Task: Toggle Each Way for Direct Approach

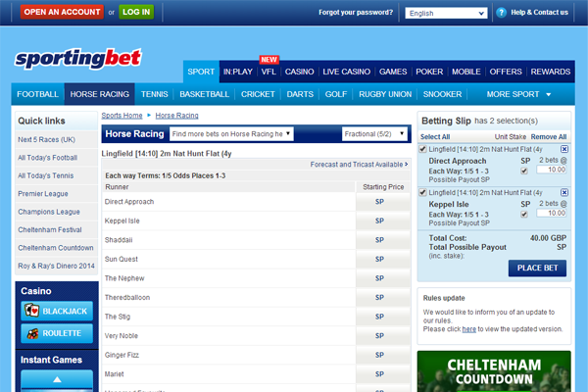Action: pyautogui.click(x=524, y=171)
